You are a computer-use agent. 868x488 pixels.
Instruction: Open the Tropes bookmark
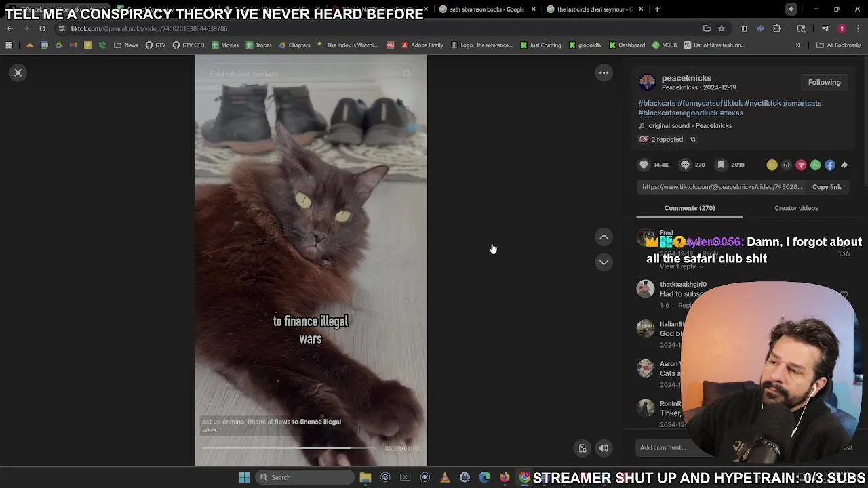point(259,45)
